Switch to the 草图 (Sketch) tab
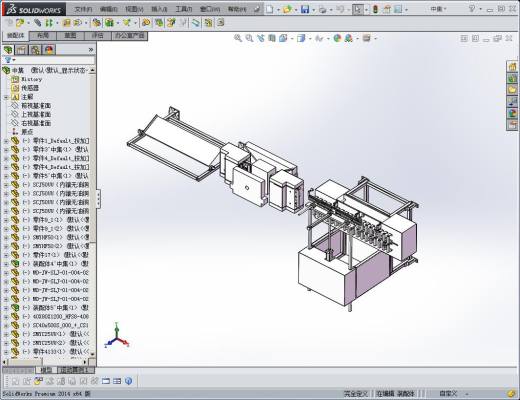Viewport: 520px width, 400px height. pyautogui.click(x=70, y=35)
